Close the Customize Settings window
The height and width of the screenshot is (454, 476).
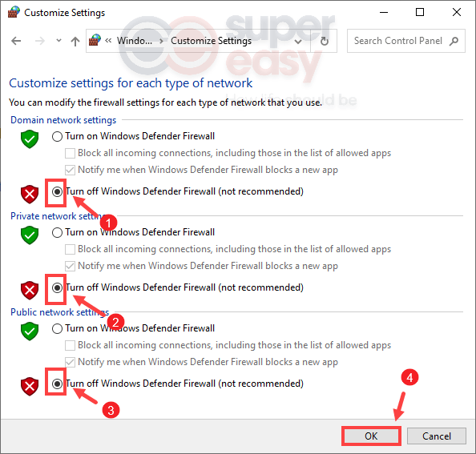pyautogui.click(x=457, y=13)
